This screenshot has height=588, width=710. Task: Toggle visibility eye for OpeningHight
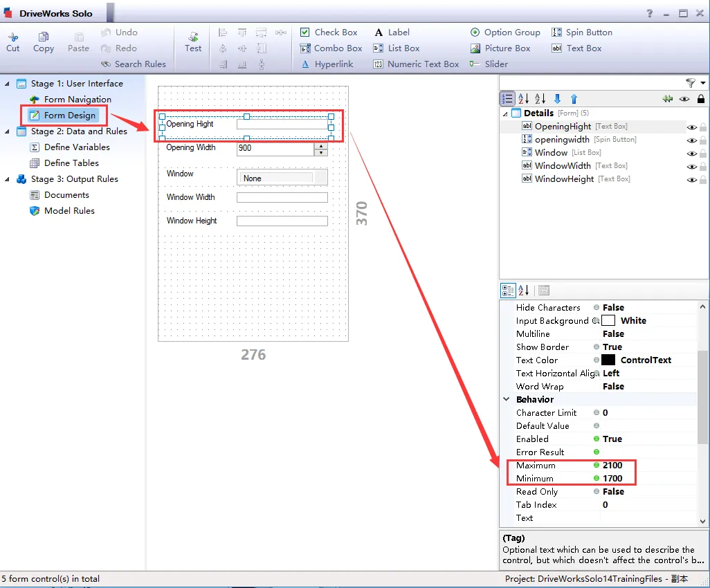pyautogui.click(x=691, y=127)
